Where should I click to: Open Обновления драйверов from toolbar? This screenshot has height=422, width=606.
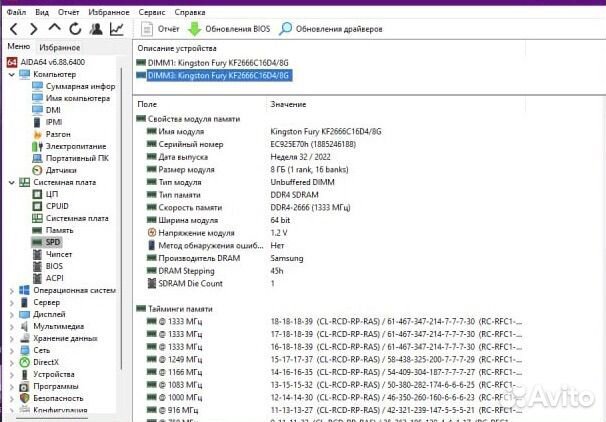click(331, 29)
